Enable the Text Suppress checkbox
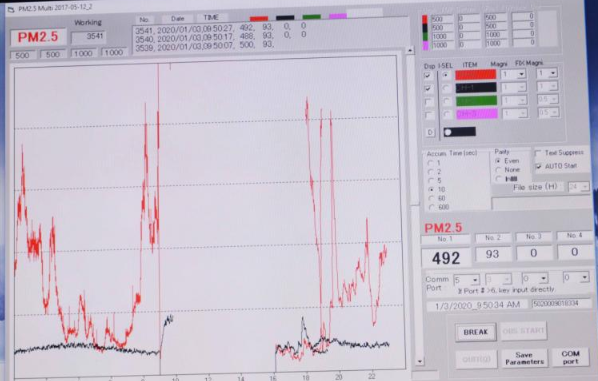598x381 pixels. (538, 153)
